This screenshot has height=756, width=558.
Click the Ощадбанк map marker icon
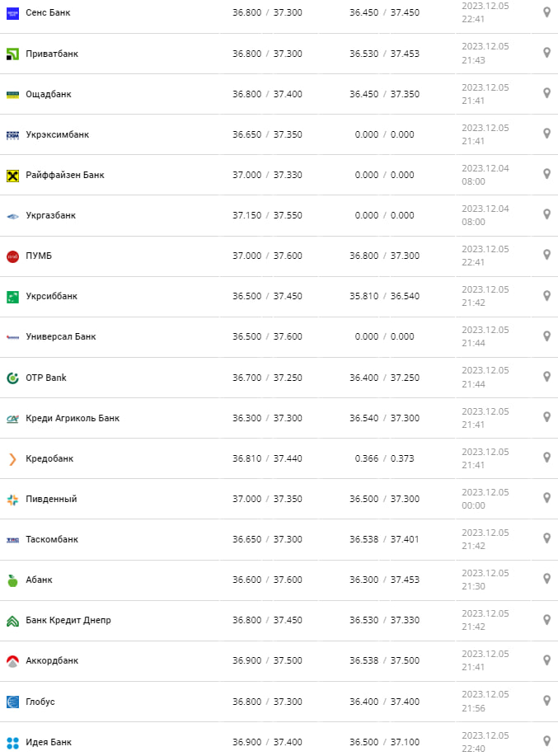click(x=546, y=93)
